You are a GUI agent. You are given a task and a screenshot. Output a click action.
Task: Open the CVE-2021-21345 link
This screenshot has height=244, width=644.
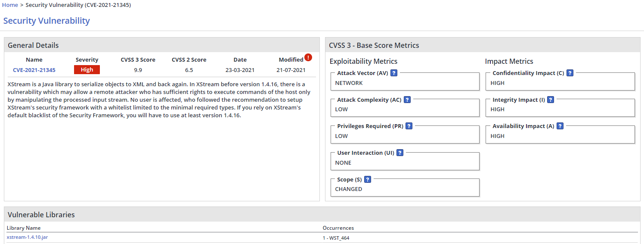point(34,70)
